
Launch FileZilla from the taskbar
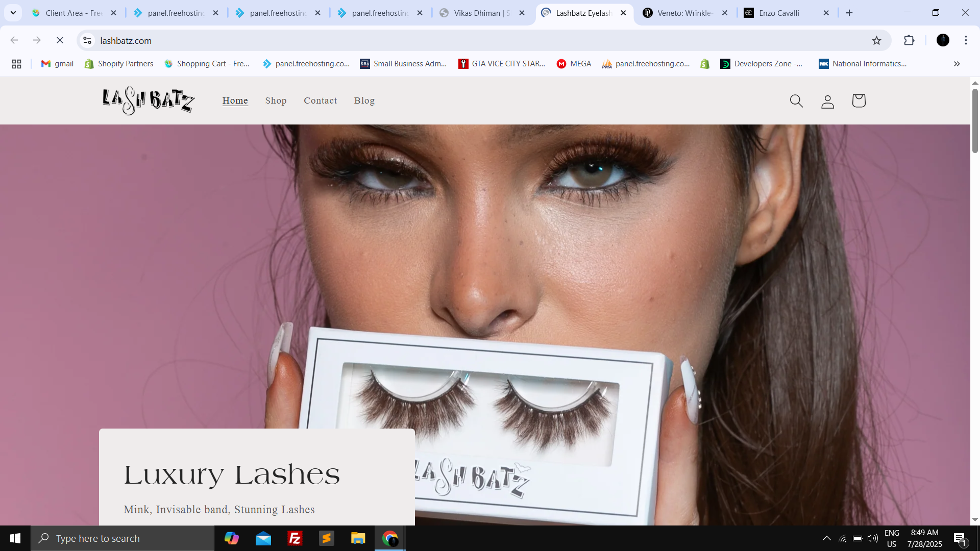[x=295, y=538]
